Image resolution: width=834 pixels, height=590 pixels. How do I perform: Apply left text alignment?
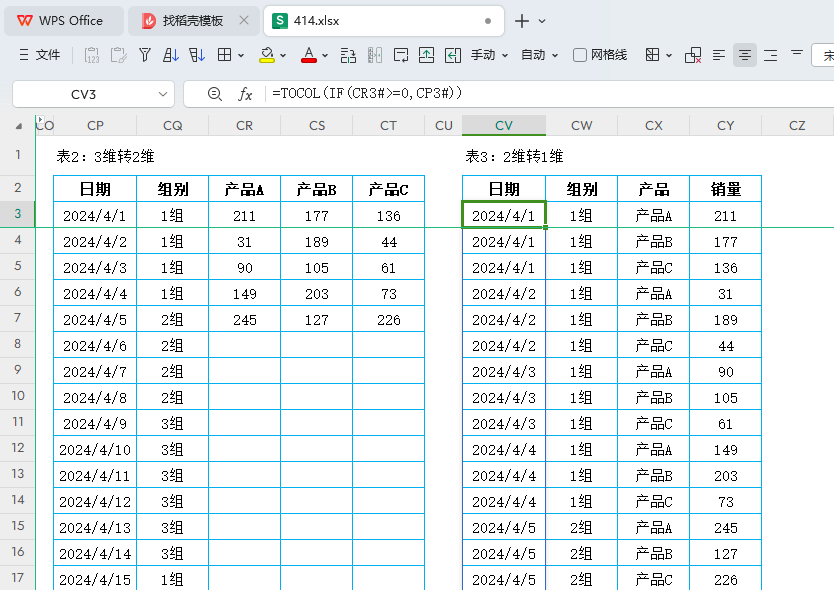pos(719,55)
